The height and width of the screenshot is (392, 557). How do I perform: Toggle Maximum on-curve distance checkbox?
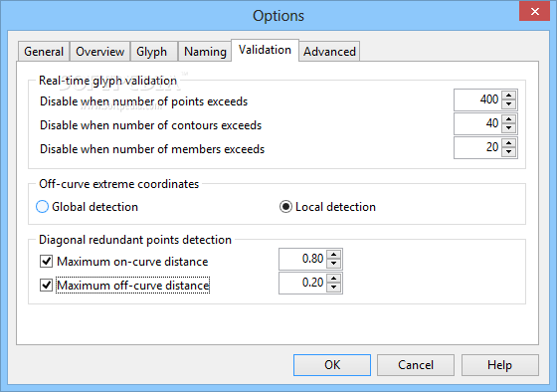click(46, 262)
